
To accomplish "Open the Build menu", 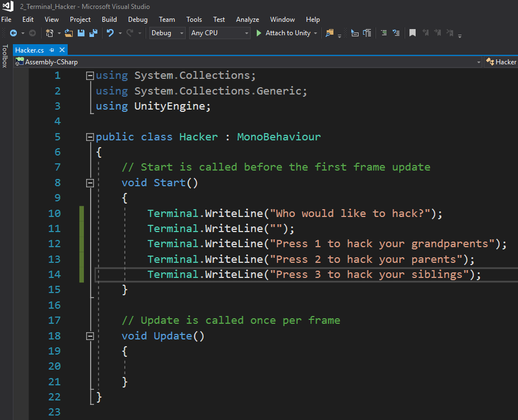I will point(109,20).
